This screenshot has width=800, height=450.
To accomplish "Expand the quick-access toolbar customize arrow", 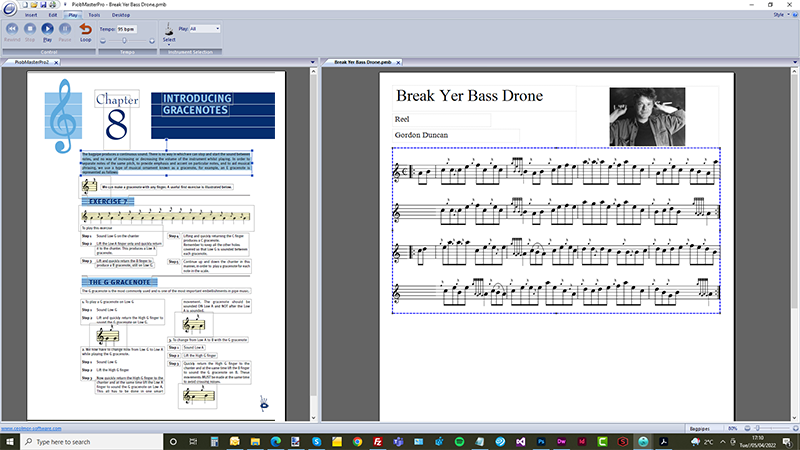I will [65, 5].
